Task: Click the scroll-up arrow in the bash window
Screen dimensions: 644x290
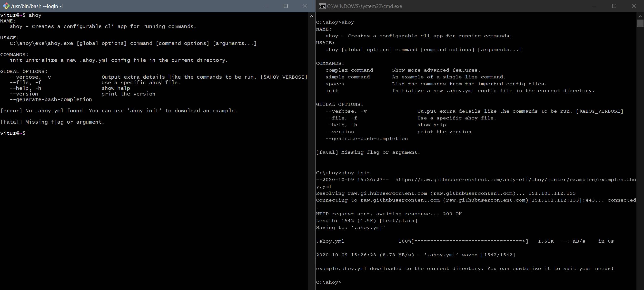Action: click(311, 16)
